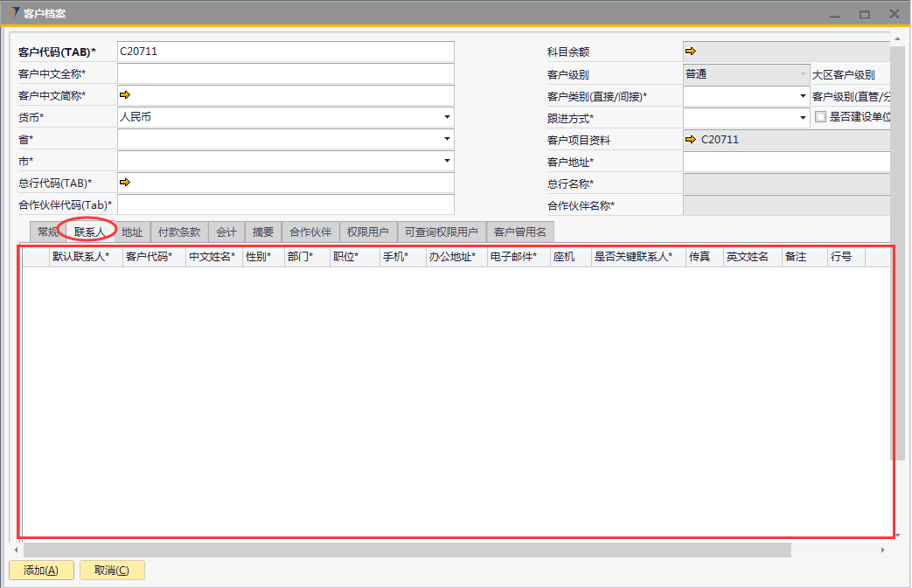Image resolution: width=912 pixels, height=588 pixels.
Task: Expand the 省 province dropdown
Action: (447, 139)
